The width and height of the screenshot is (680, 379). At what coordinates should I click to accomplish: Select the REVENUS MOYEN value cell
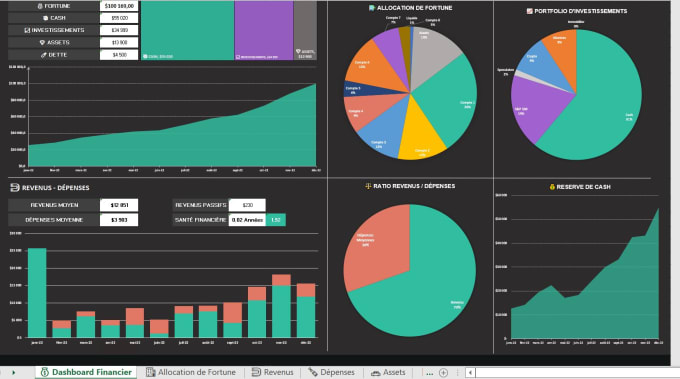point(119,205)
